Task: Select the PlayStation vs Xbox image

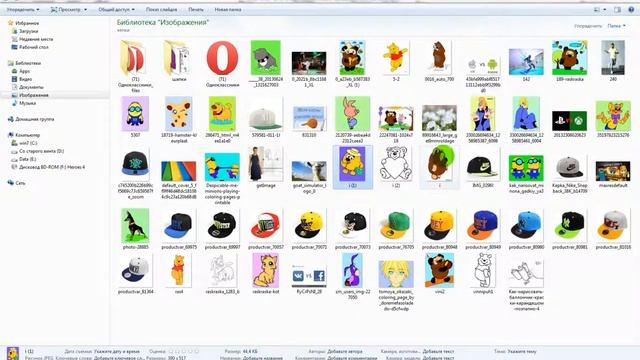Action: (x=570, y=121)
